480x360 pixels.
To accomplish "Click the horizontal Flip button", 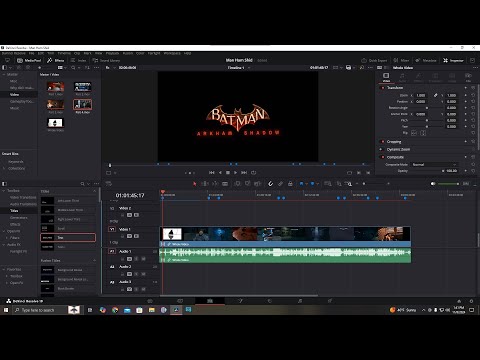I will click(414, 133).
